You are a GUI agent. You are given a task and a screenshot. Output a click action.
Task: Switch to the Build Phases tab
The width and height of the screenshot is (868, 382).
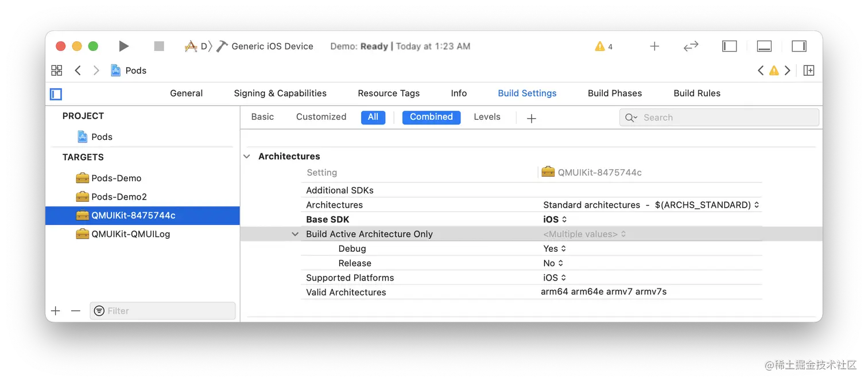[615, 93]
